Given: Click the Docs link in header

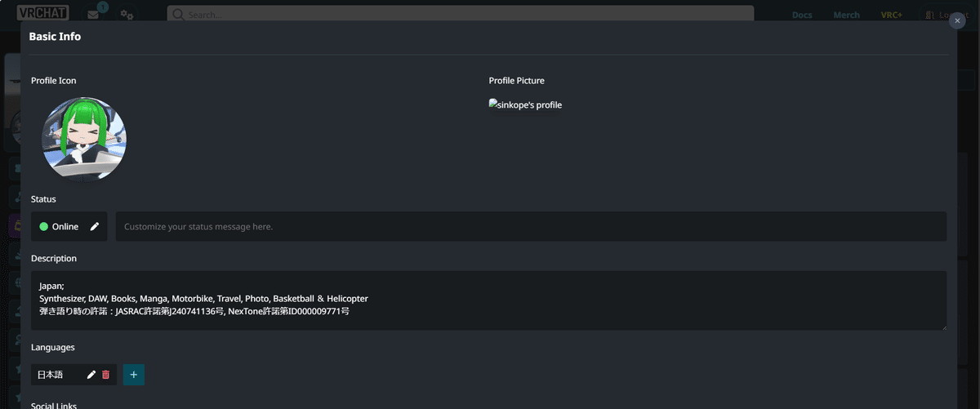Looking at the screenshot, I should coord(801,16).
